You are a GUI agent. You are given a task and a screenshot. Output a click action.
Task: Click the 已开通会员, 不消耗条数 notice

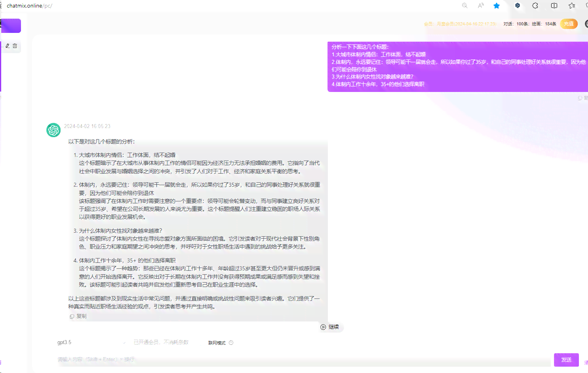[161, 342]
